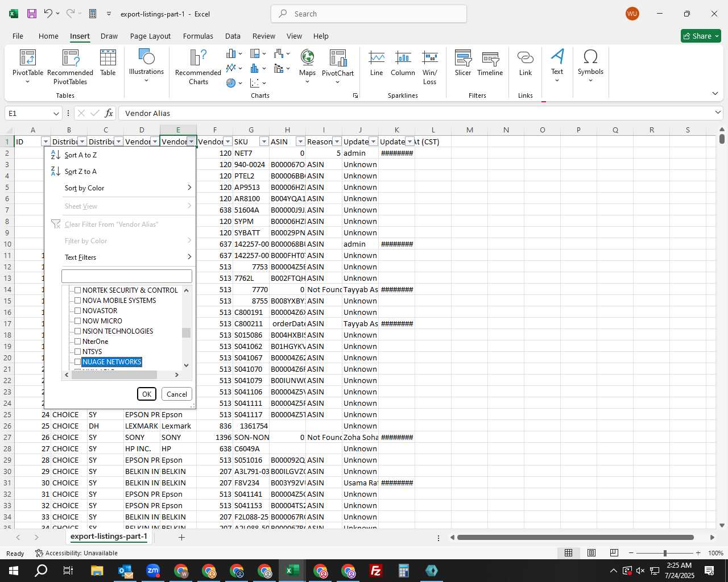This screenshot has width=728, height=582.
Task: Open Recommended Charts
Action: click(198, 66)
